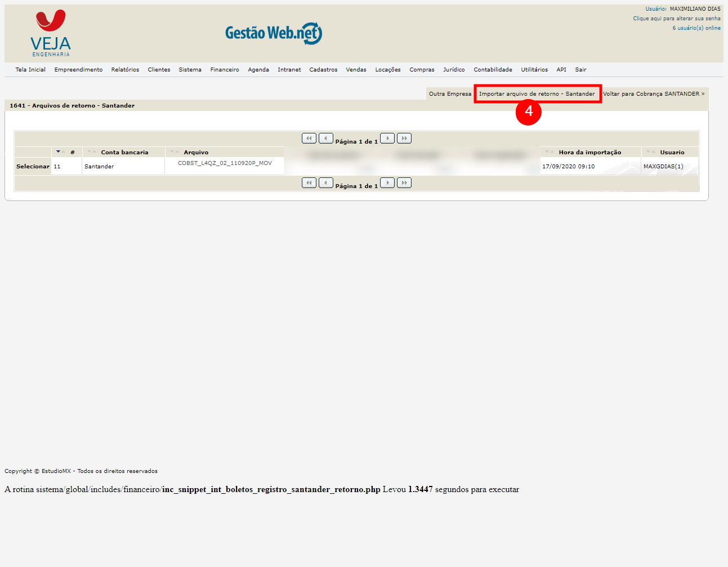Jump to last page using top pagination
Image resolution: width=728 pixels, height=567 pixels.
coord(404,138)
